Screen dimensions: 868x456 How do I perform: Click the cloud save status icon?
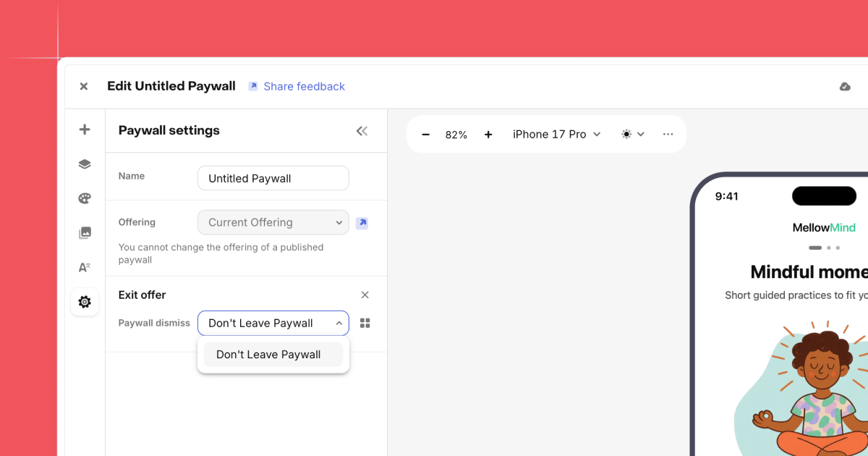pyautogui.click(x=845, y=87)
